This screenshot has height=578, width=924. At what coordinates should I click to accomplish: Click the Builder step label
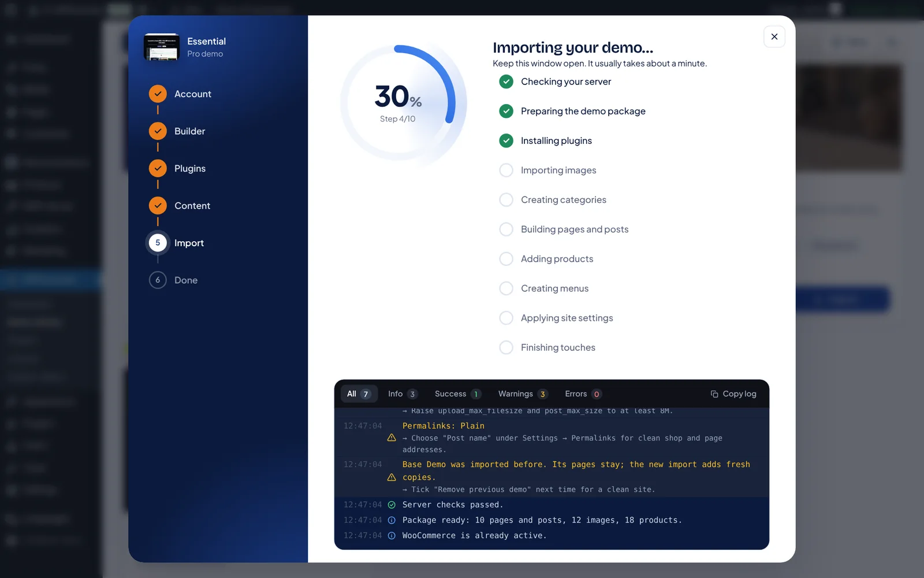click(190, 131)
